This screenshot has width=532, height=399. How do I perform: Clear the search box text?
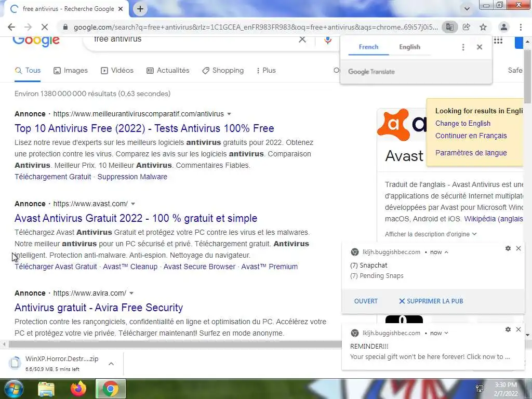pos(302,39)
